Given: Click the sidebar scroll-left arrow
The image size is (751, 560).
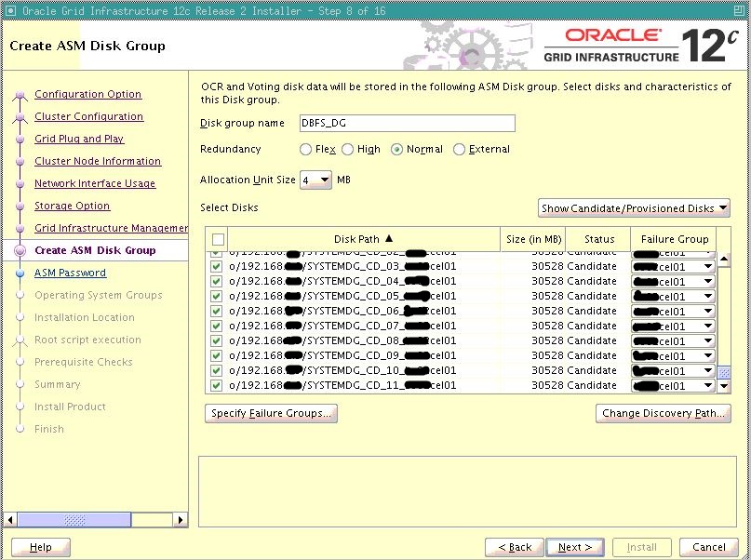Looking at the screenshot, I should click(x=10, y=520).
